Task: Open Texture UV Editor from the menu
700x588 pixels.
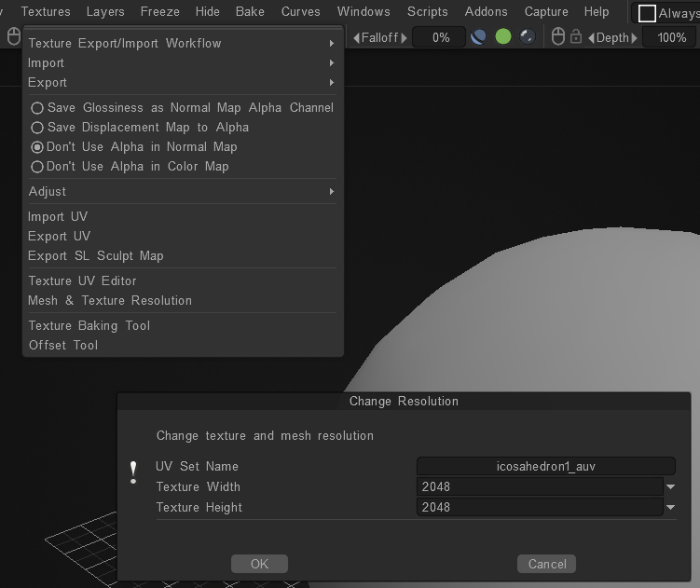Action: click(x=82, y=280)
